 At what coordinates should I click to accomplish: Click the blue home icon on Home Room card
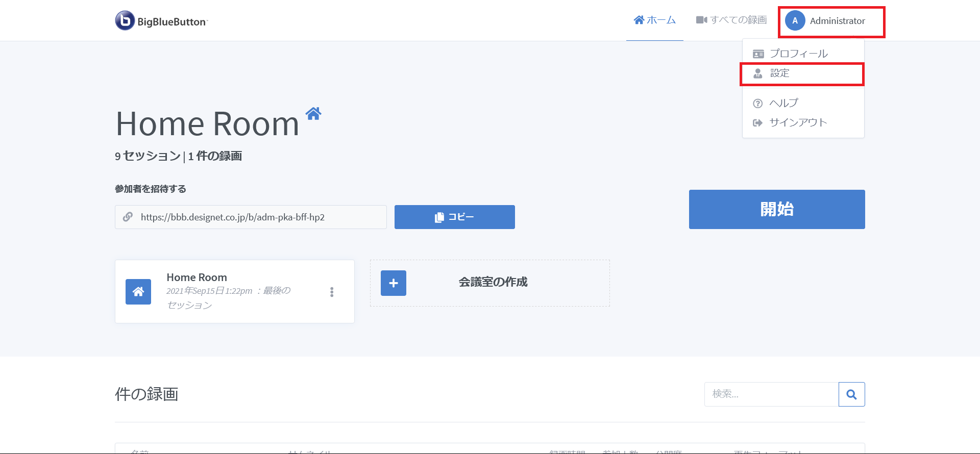[138, 292]
